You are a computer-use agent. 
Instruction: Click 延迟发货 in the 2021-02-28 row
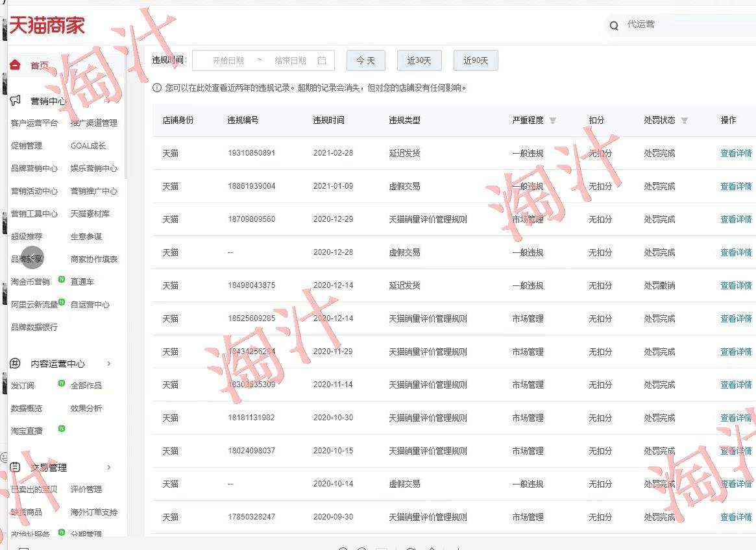pos(404,153)
